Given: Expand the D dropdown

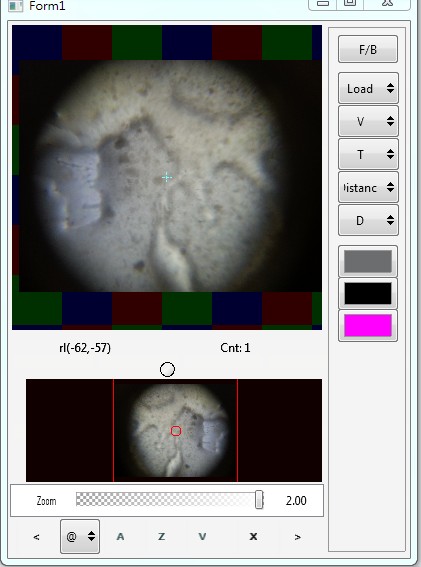Looking at the screenshot, I should (368, 220).
